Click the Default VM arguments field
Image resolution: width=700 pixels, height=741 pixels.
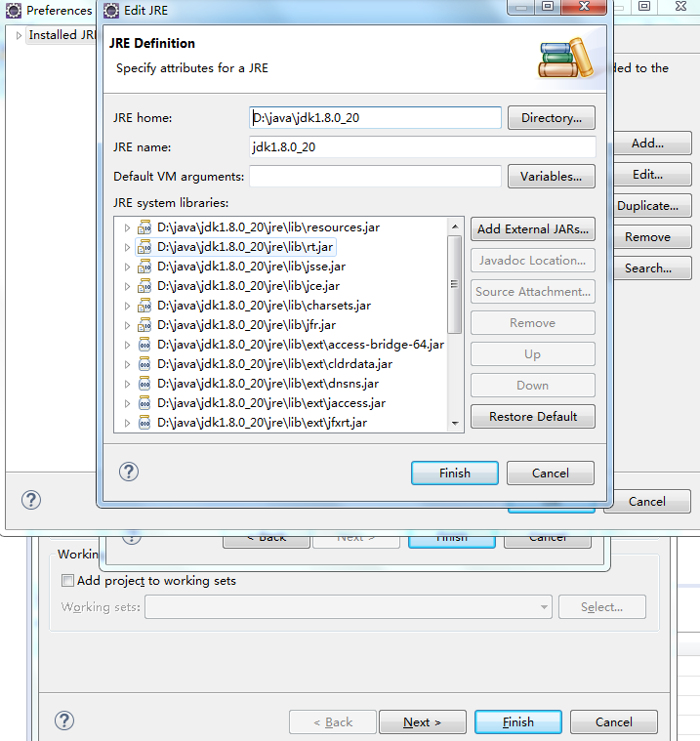375,177
